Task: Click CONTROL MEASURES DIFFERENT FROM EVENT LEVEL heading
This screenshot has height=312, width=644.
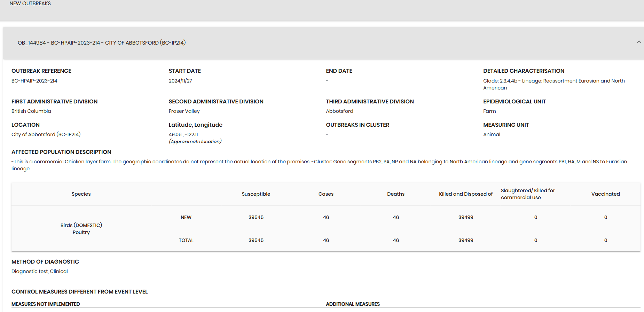Action: click(x=80, y=292)
